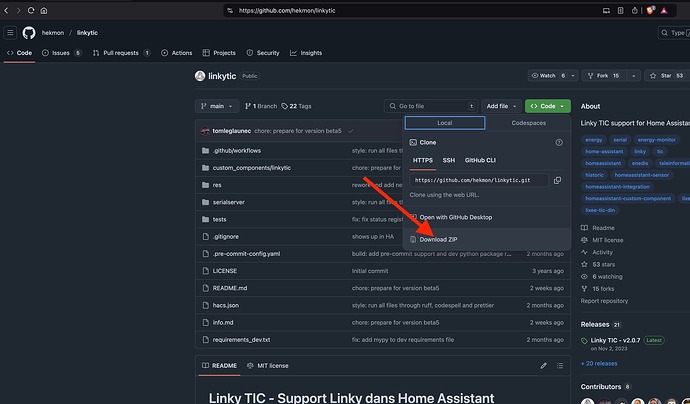Click the cast screen icon in the address bar
690x404 pixels.
[606, 11]
